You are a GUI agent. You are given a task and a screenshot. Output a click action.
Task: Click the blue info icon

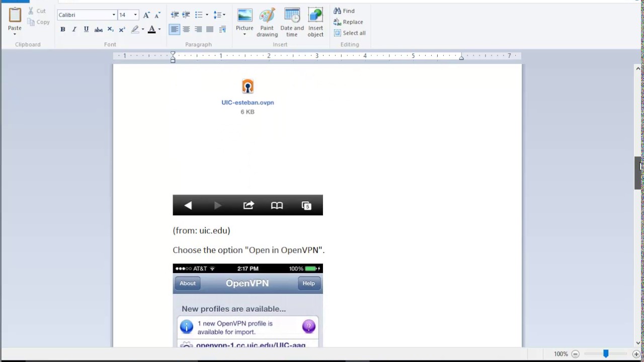187,327
